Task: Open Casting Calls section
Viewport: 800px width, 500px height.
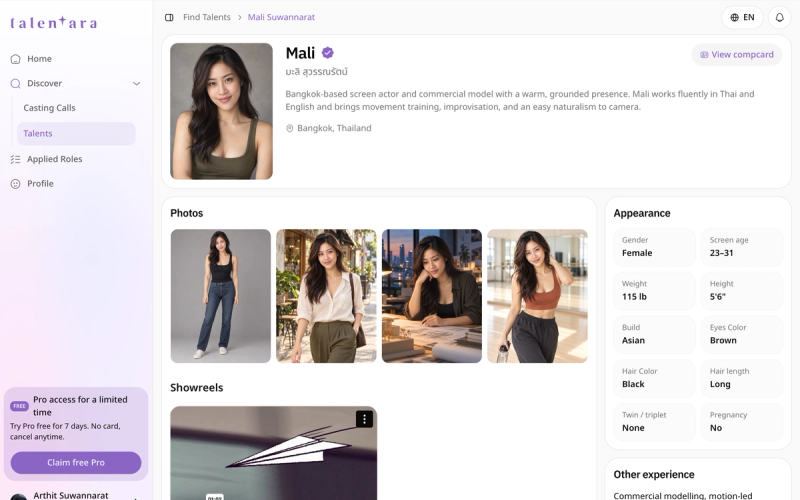Action: [x=49, y=108]
